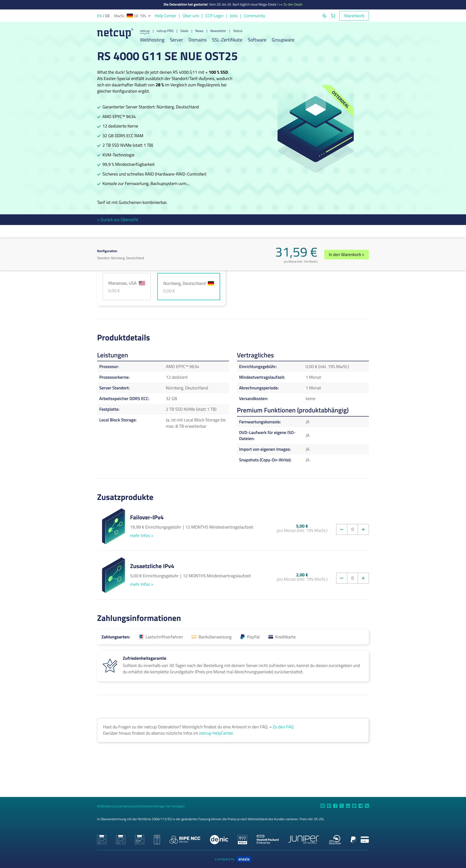Click In den Warenkorb button
This screenshot has height=868, width=466.
[346, 254]
